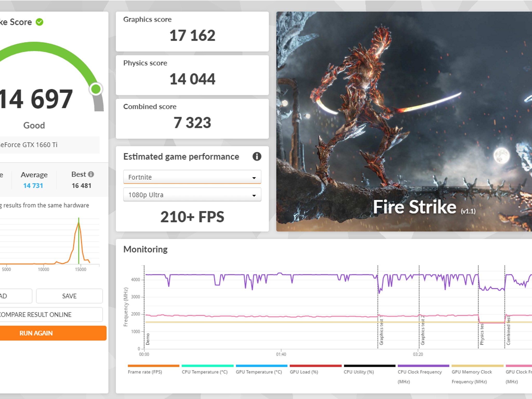The image size is (532, 399).
Task: Click the info icon next to Best
Action: [91, 174]
